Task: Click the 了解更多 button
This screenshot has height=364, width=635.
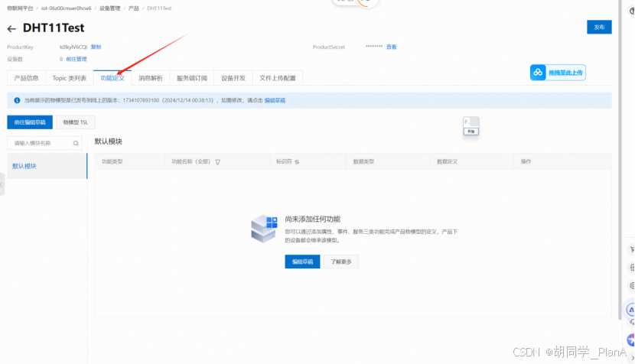Action: click(341, 262)
